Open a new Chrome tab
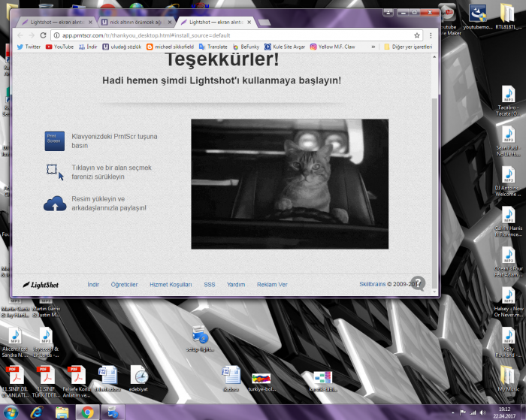Image resolution: width=526 pixels, height=420 pixels. 265,23
